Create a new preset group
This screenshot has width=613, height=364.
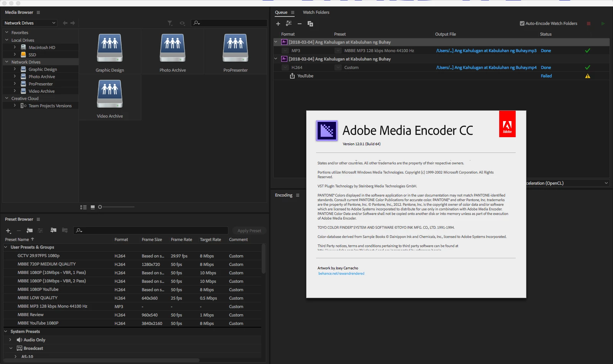pos(30,231)
